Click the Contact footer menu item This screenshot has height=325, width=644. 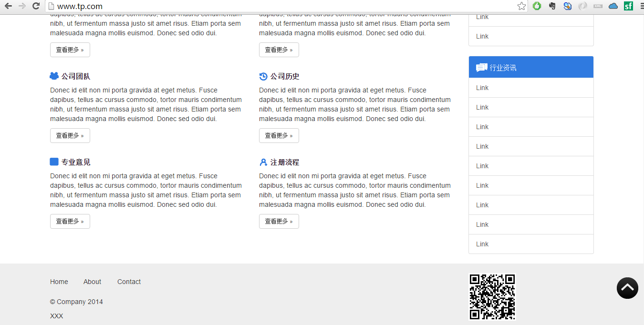click(x=129, y=282)
